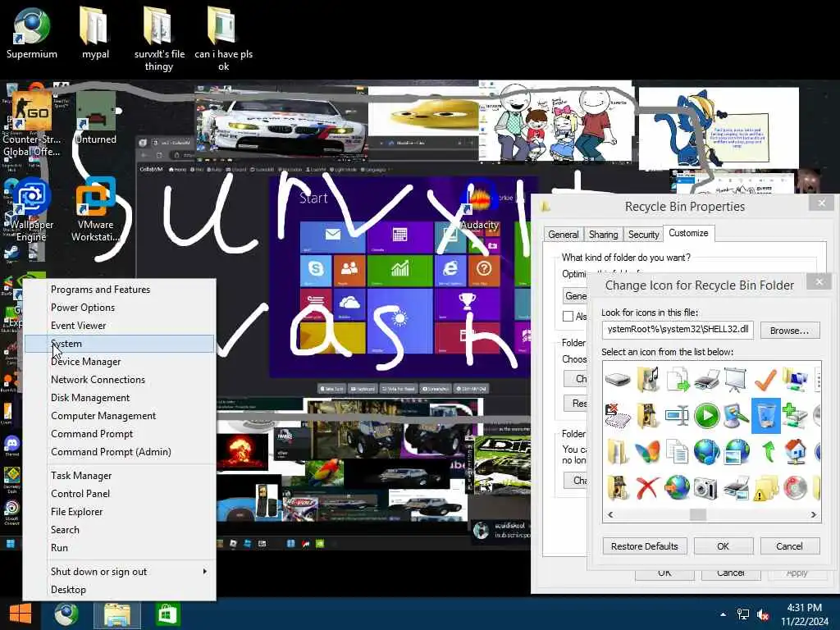The height and width of the screenshot is (630, 840).
Task: Switch to the General tab
Action: (563, 234)
